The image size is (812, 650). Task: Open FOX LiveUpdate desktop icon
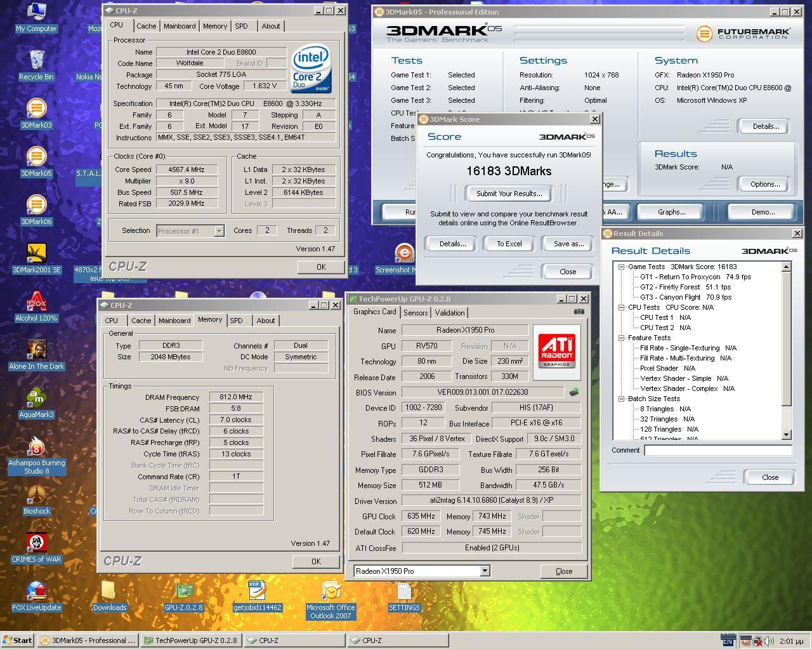pos(36,596)
